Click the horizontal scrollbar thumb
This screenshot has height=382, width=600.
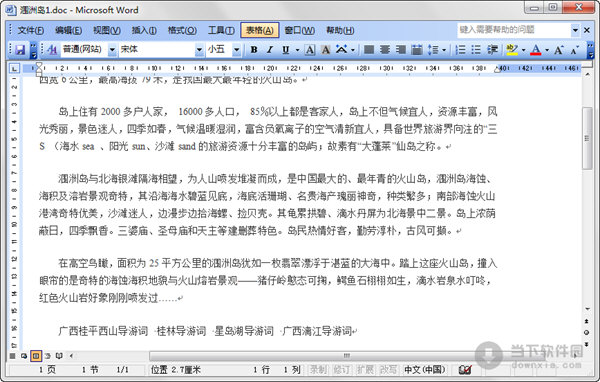point(346,356)
